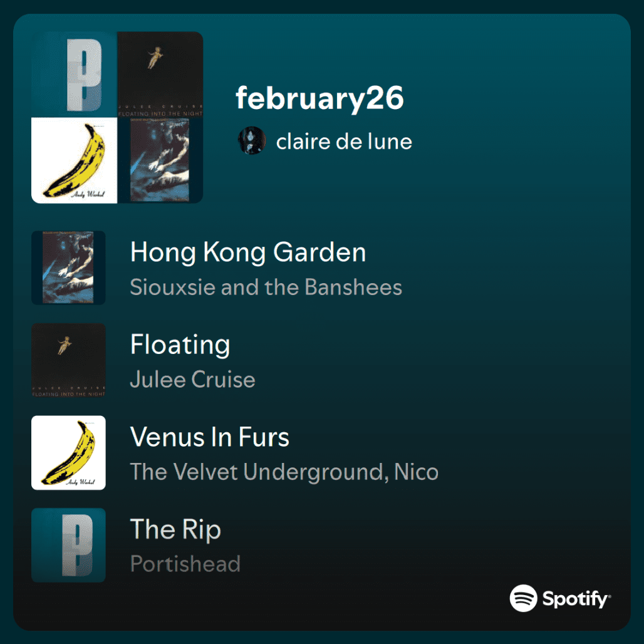Open the Portishead artist link

[185, 564]
